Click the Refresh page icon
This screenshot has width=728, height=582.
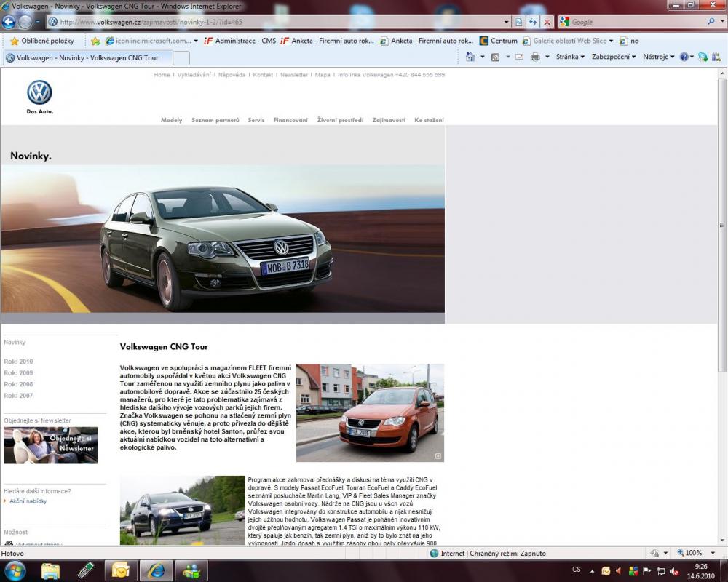(x=533, y=22)
